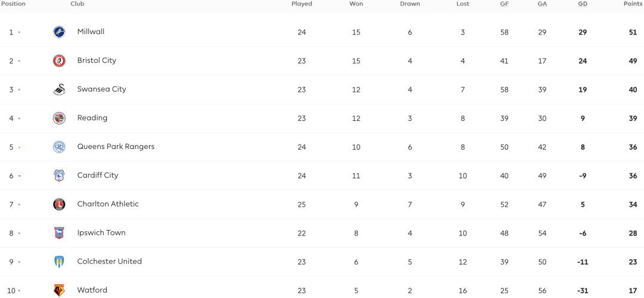Click the GA column header
The image size is (644, 298).
pos(542,4)
